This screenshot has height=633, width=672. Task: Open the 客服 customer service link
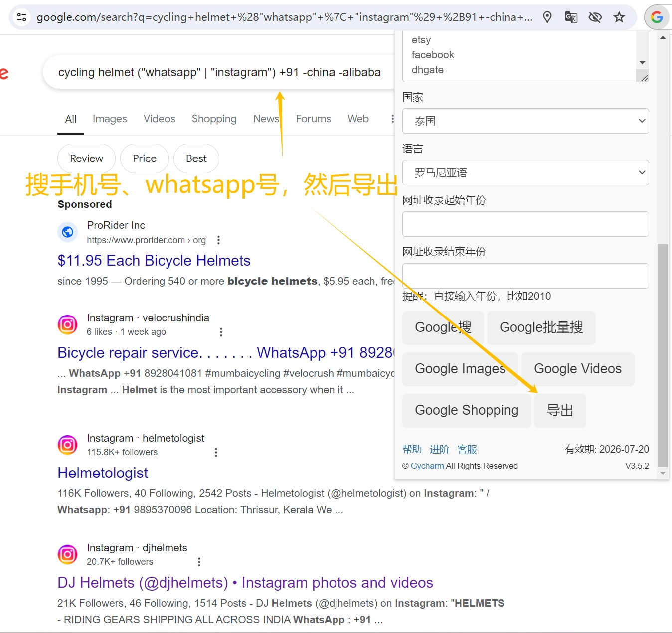(467, 449)
